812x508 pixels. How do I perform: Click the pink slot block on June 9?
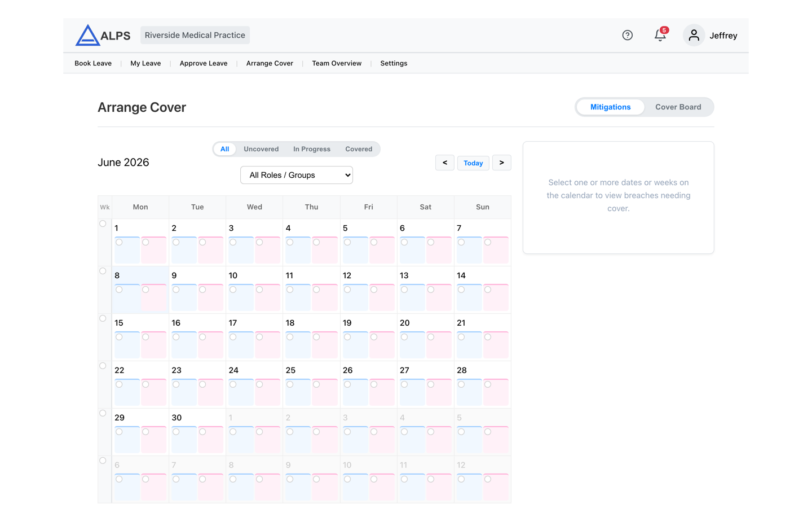tap(211, 297)
